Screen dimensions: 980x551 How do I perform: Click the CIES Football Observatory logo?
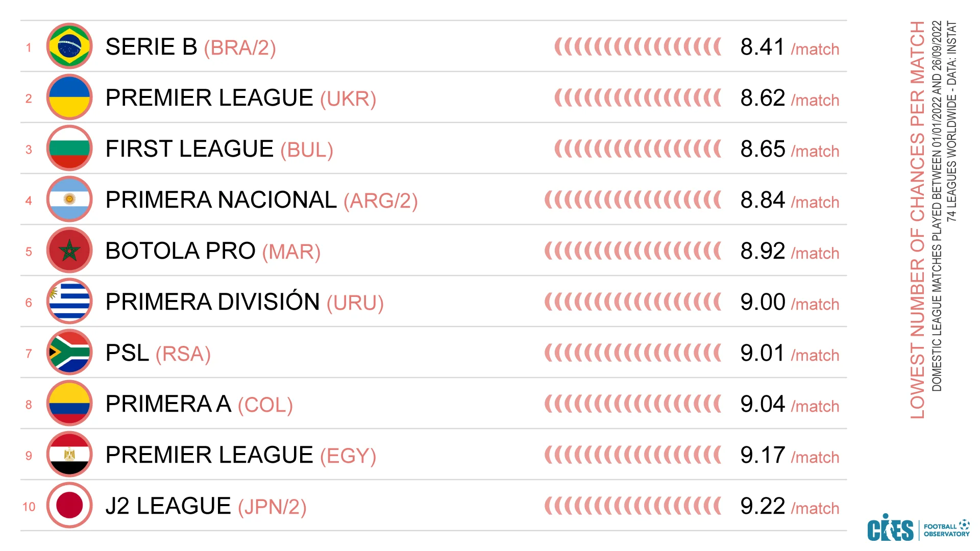[x=918, y=529]
